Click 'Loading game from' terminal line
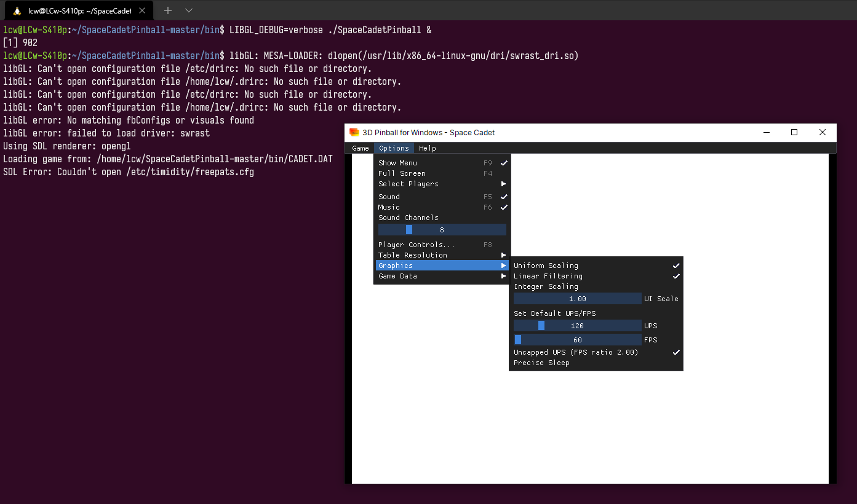 coord(168,159)
